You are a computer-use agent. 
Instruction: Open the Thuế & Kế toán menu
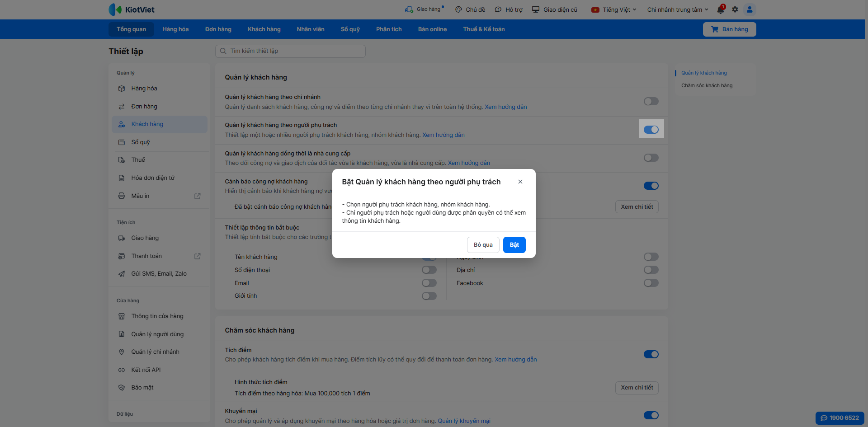coord(484,29)
